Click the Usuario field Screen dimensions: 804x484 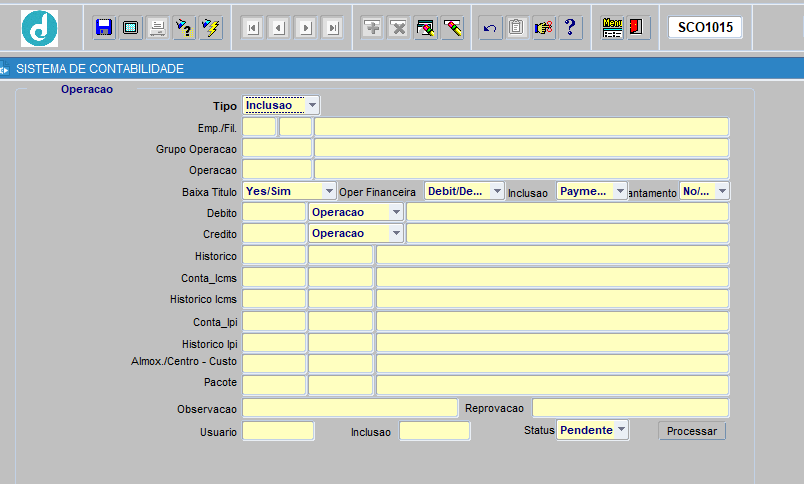278,431
